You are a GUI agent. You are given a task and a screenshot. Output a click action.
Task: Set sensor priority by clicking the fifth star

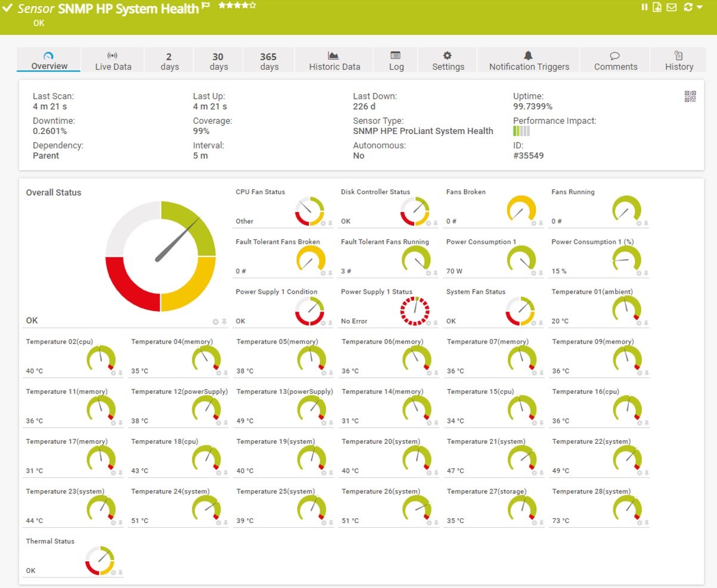pos(252,5)
